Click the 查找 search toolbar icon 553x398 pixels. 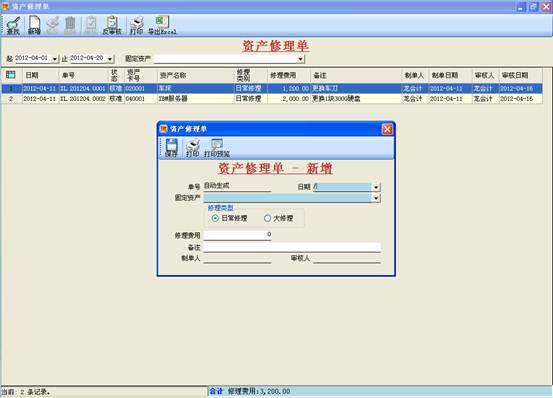(13, 25)
